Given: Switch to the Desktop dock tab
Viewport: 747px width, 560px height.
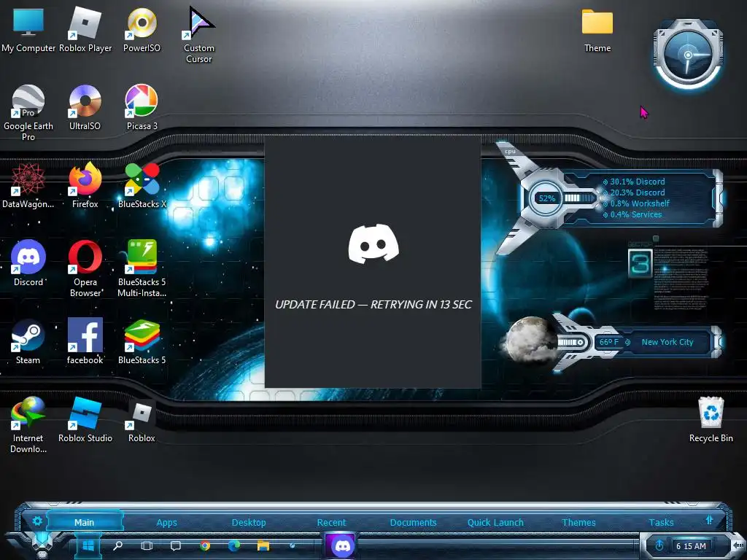Looking at the screenshot, I should click(x=249, y=522).
